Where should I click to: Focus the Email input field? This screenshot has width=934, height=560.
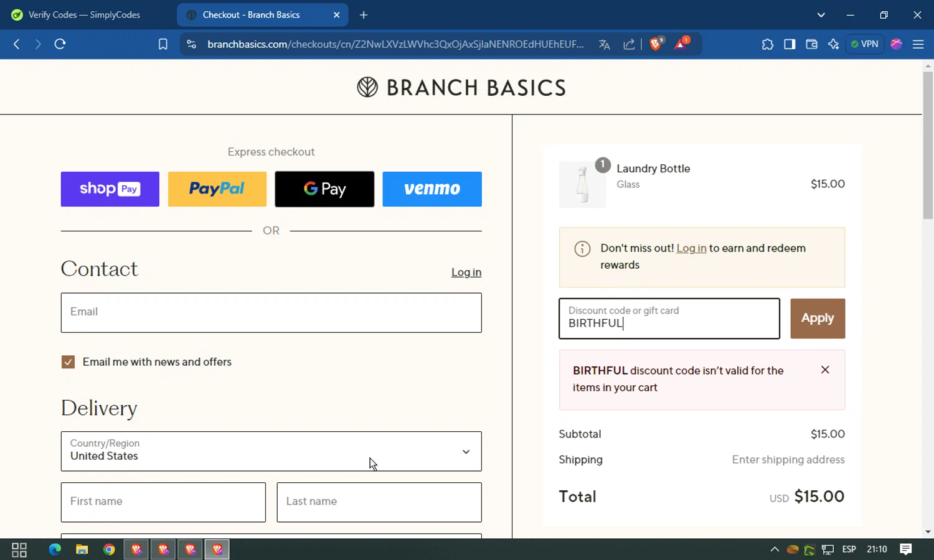[x=271, y=313]
